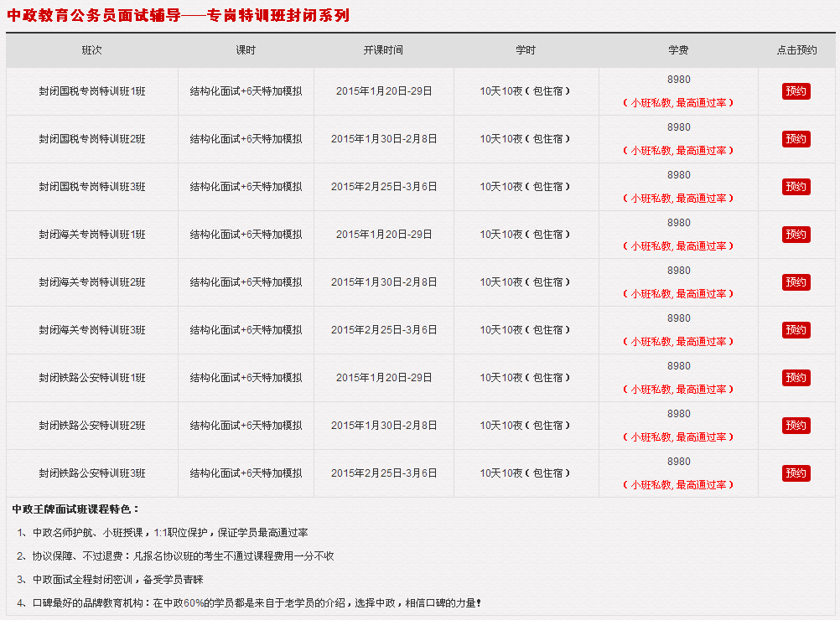The width and height of the screenshot is (840, 620).
Task: Click the 学时 column header
Action: [526, 50]
